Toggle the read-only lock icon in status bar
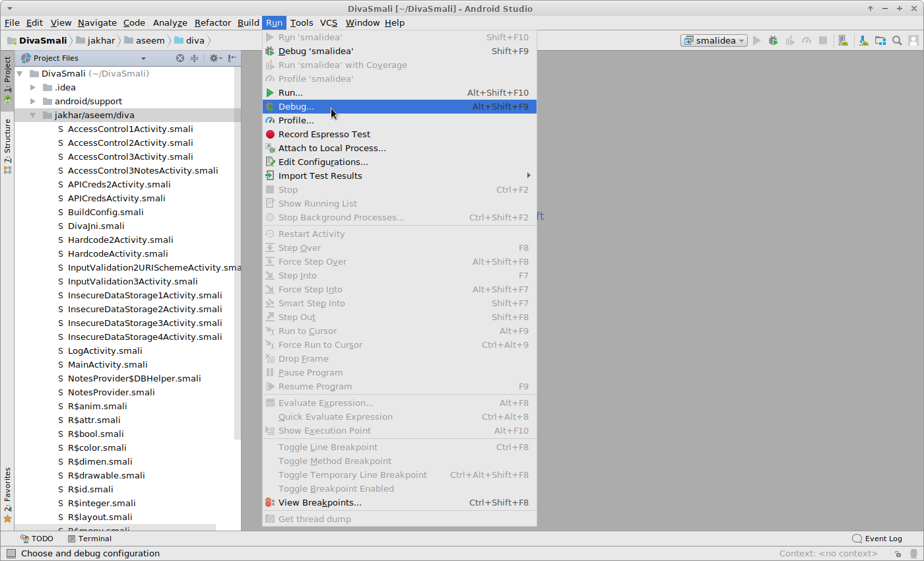 click(x=898, y=554)
